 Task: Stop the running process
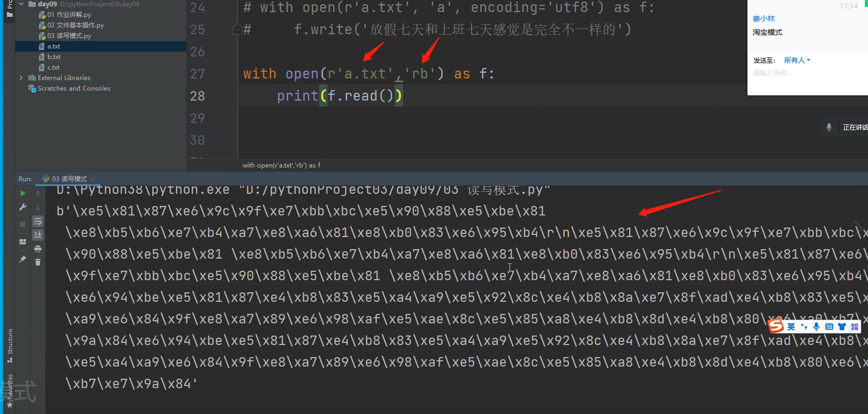pyautogui.click(x=23, y=224)
